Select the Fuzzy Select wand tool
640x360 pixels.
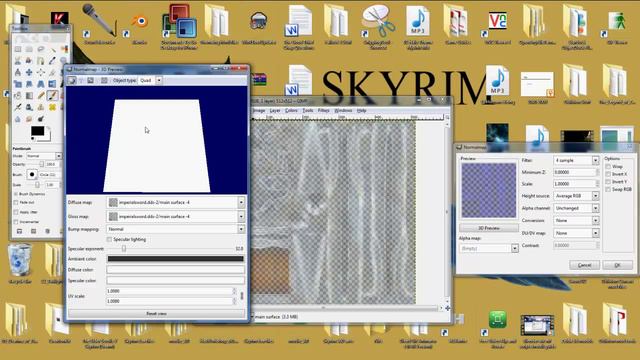click(x=53, y=49)
